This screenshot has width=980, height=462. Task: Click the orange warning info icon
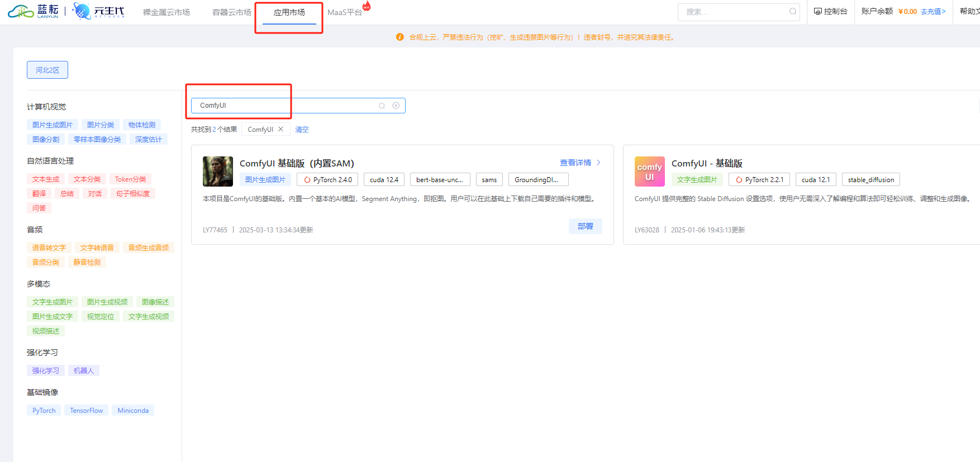click(x=399, y=37)
